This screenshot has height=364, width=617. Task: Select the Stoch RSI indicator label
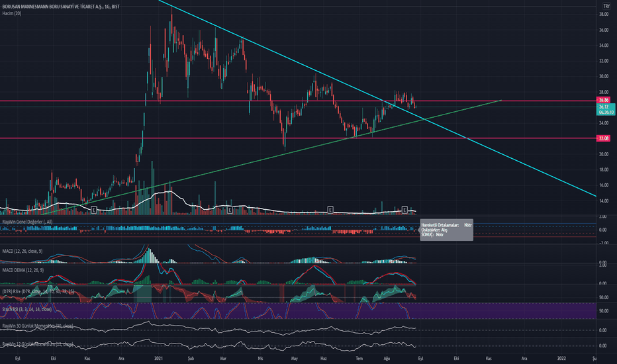(26, 310)
